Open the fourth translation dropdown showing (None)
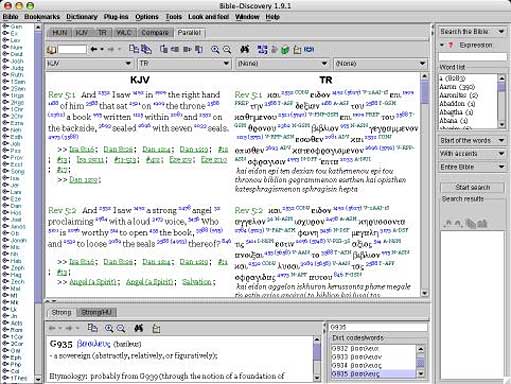The width and height of the screenshot is (511, 384). (380, 63)
